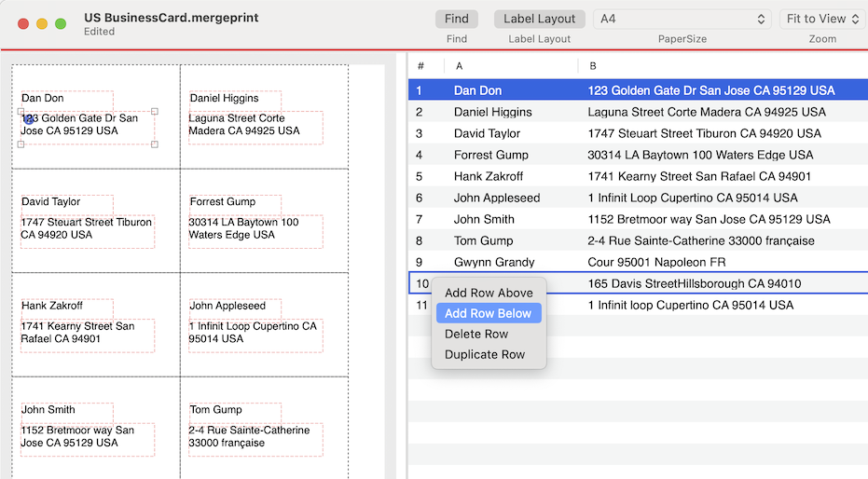Click row number 11 in table

421,306
